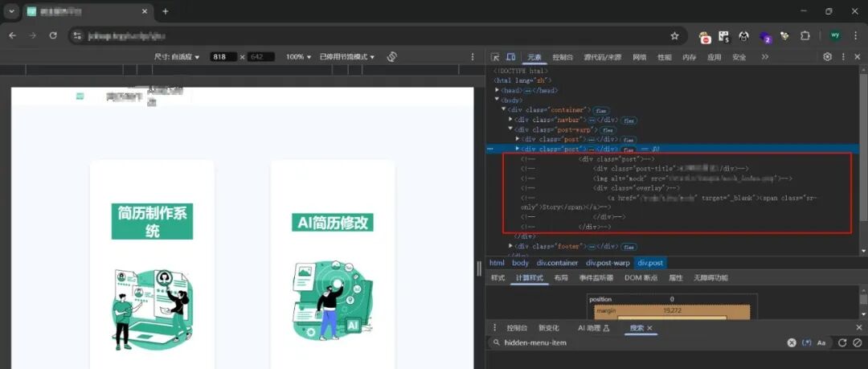
Task: Switch to the 源代码/来源 tab
Action: (602, 57)
